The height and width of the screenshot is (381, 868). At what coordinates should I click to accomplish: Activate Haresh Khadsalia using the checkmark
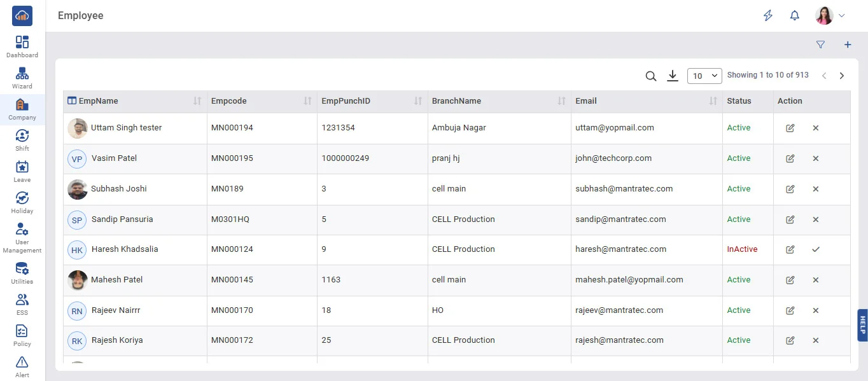tap(815, 249)
